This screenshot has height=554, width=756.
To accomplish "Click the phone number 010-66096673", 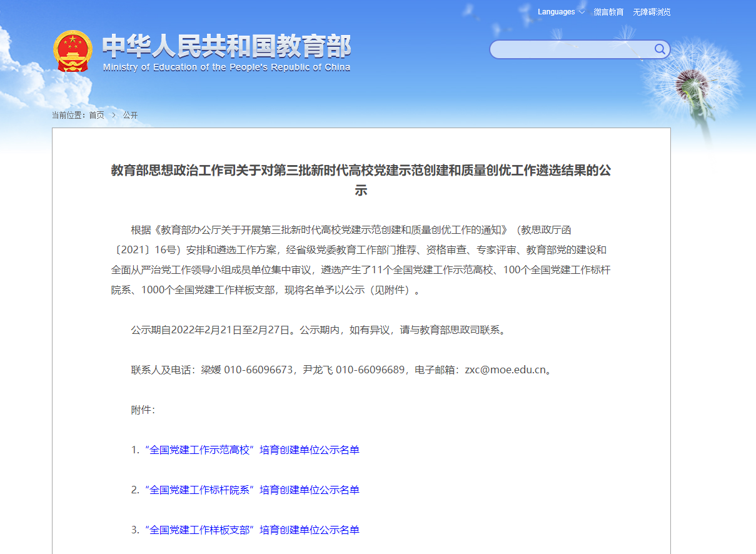I will (259, 370).
